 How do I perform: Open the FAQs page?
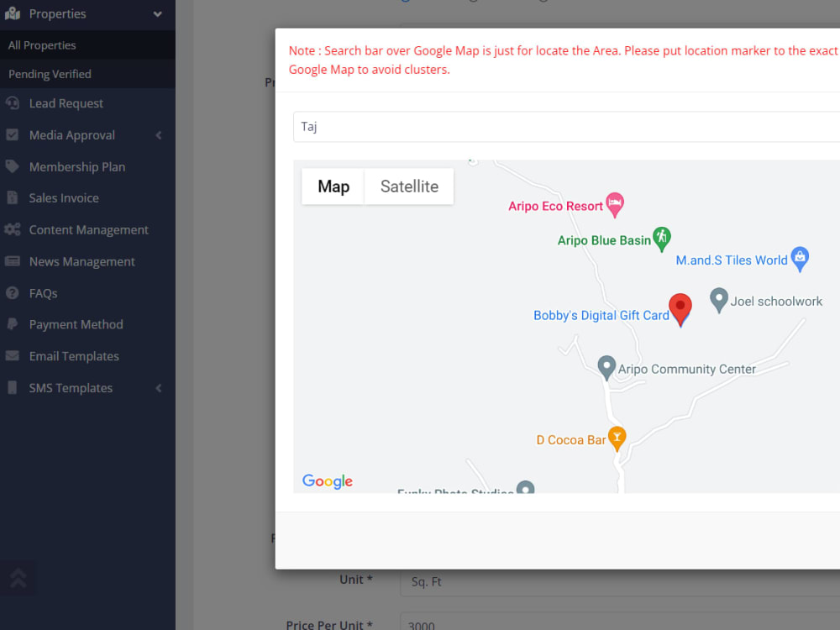pyautogui.click(x=43, y=293)
